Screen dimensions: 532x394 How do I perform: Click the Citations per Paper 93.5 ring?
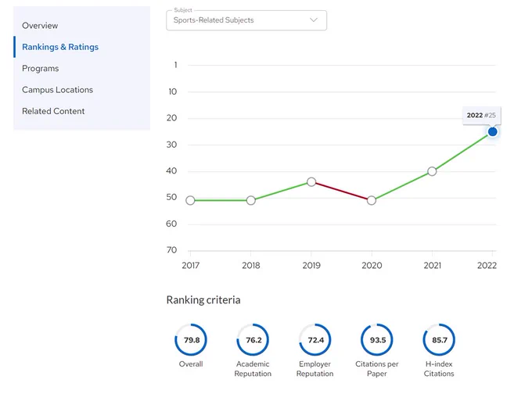click(x=377, y=340)
